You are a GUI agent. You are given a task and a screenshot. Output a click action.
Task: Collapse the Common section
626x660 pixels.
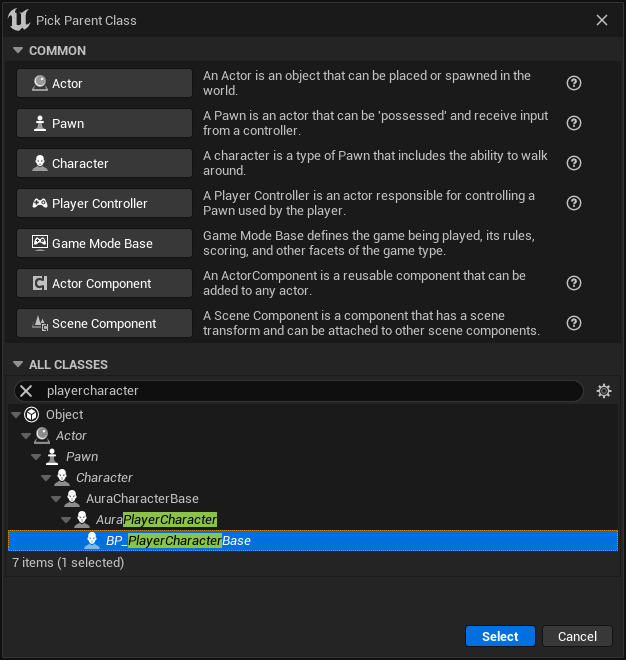tap(17, 51)
